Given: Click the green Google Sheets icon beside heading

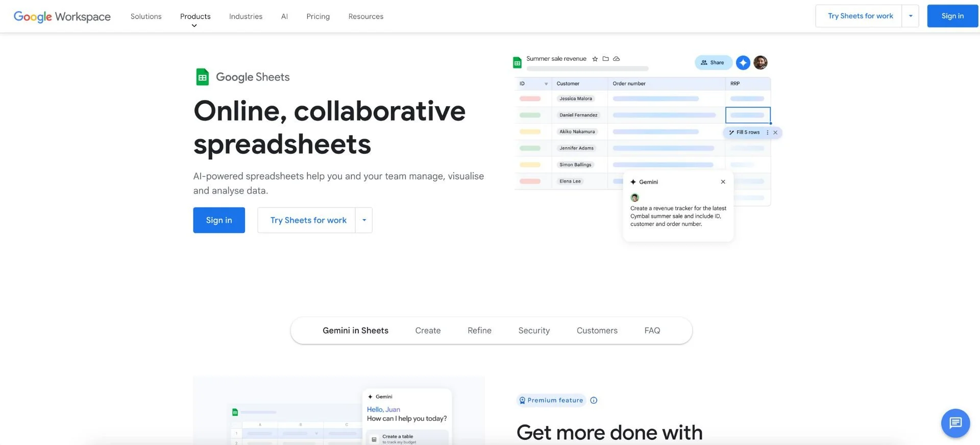Looking at the screenshot, I should (203, 77).
